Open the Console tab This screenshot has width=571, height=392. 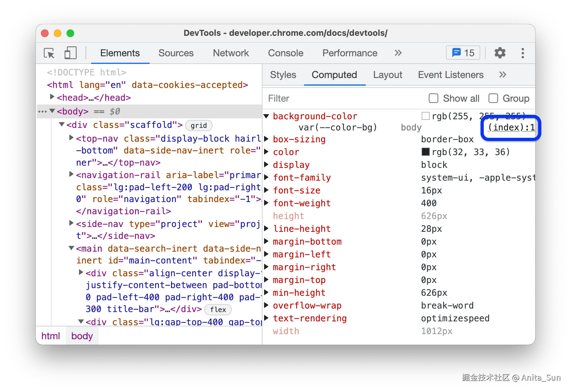coord(285,53)
